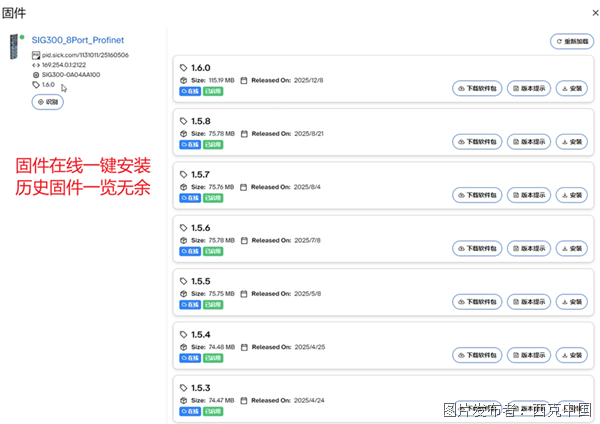Install firmware version 1.5.4

571,355
